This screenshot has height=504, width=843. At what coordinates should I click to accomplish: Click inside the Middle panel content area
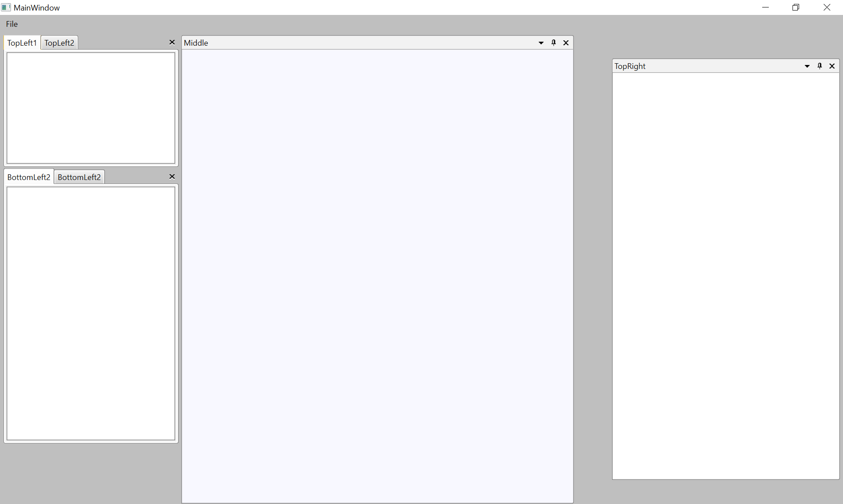[377, 263]
